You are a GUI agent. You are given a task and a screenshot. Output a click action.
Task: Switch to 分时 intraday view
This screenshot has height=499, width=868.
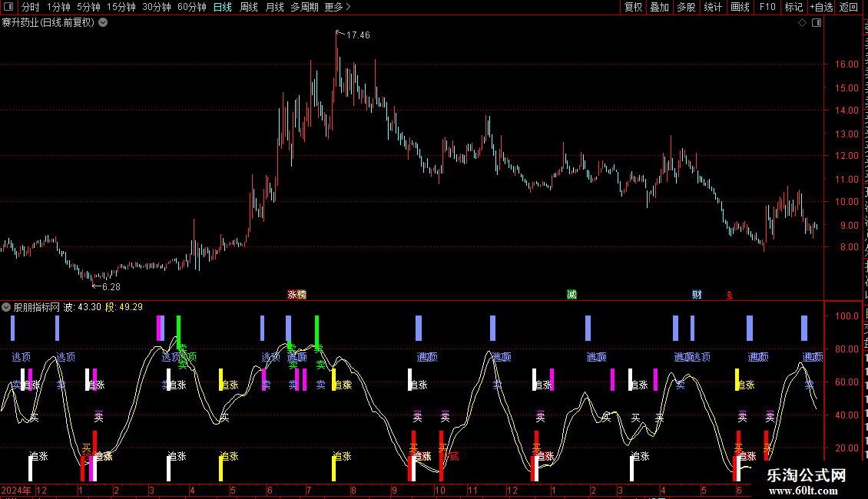[31, 7]
